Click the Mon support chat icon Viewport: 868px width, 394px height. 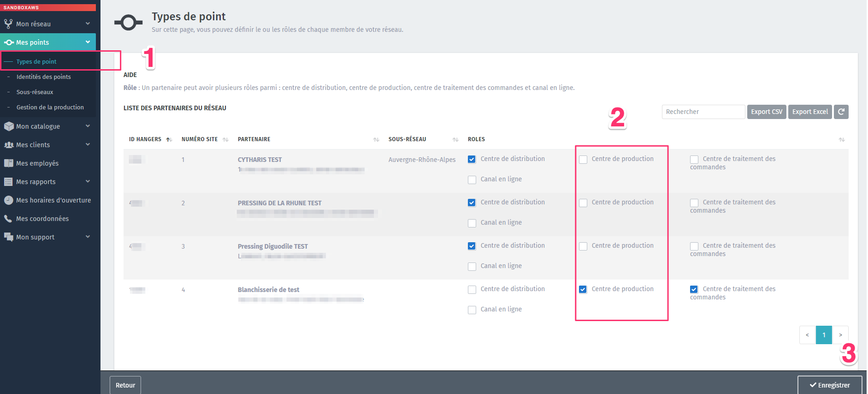pyautogui.click(x=9, y=237)
